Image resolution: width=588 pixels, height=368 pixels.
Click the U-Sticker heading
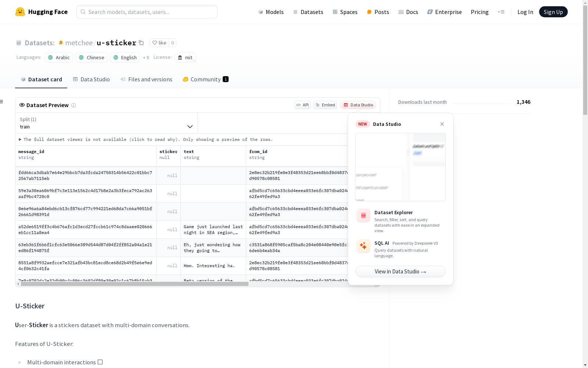[30, 306]
